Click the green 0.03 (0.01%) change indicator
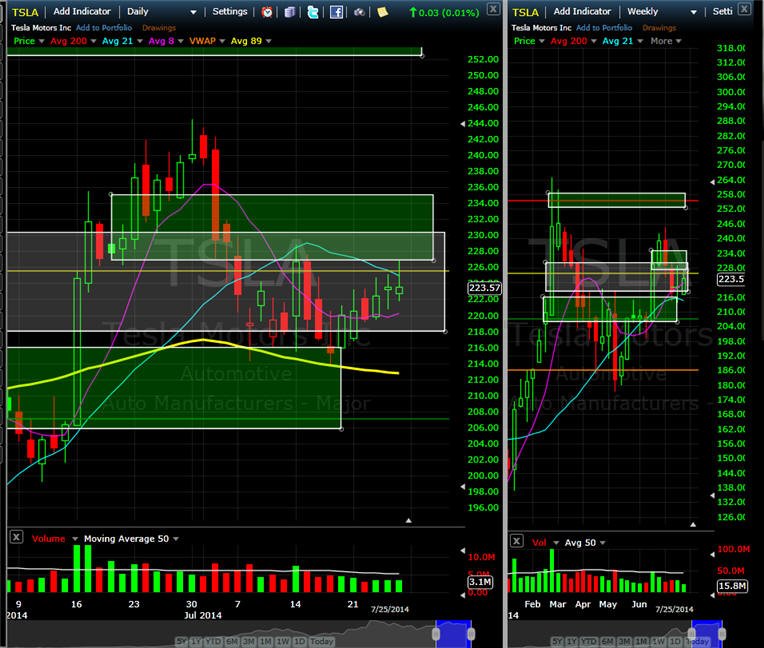 [x=444, y=13]
